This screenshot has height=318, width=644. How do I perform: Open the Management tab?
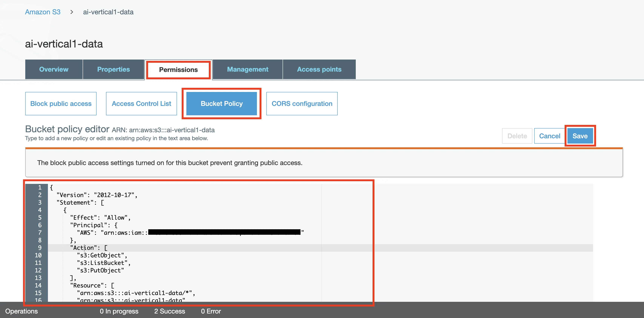point(247,69)
